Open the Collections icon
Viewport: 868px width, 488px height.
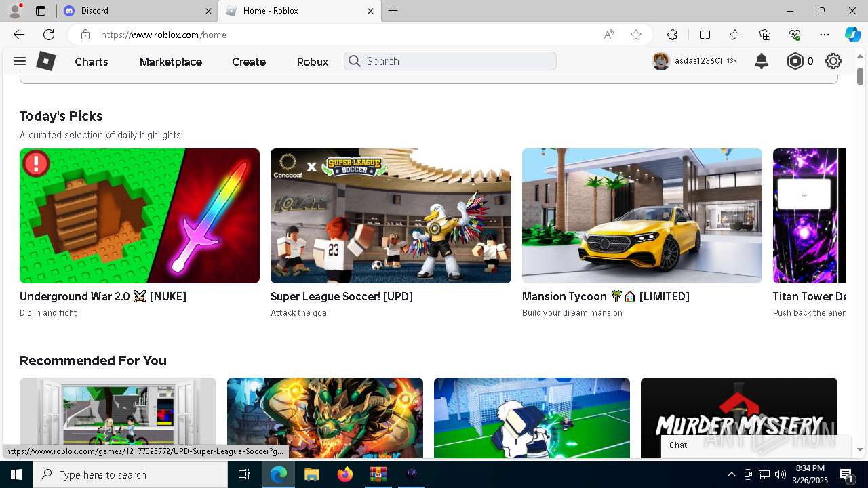pos(765,35)
